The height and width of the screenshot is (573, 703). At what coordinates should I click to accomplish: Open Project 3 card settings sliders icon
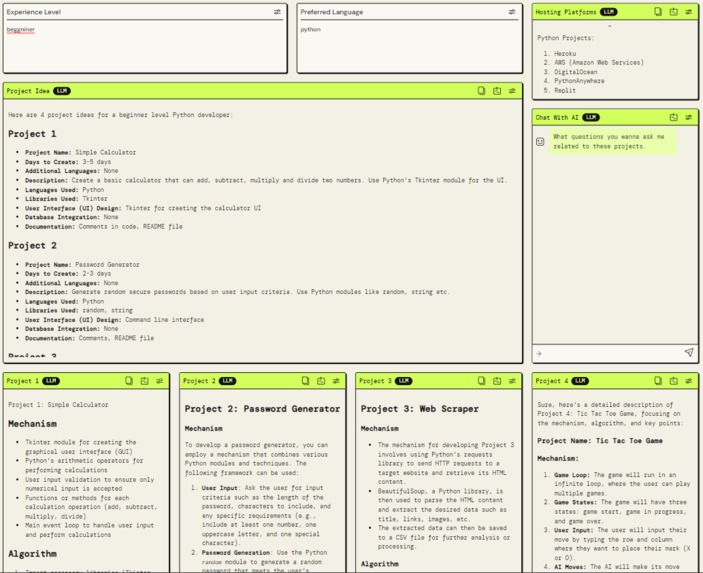512,381
